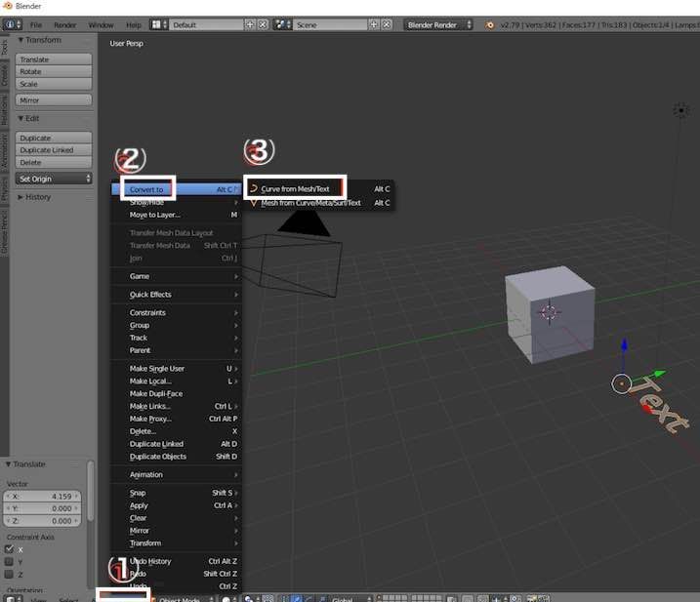Grab the blue Z-axis manipulator arrow
This screenshot has height=602, width=700.
tap(624, 346)
